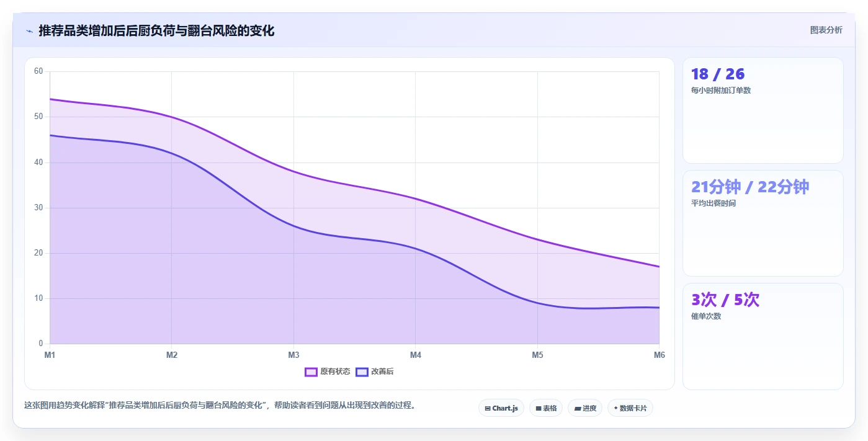868x441 pixels.
Task: Click the 图表分析 label in header
Action: pos(826,30)
